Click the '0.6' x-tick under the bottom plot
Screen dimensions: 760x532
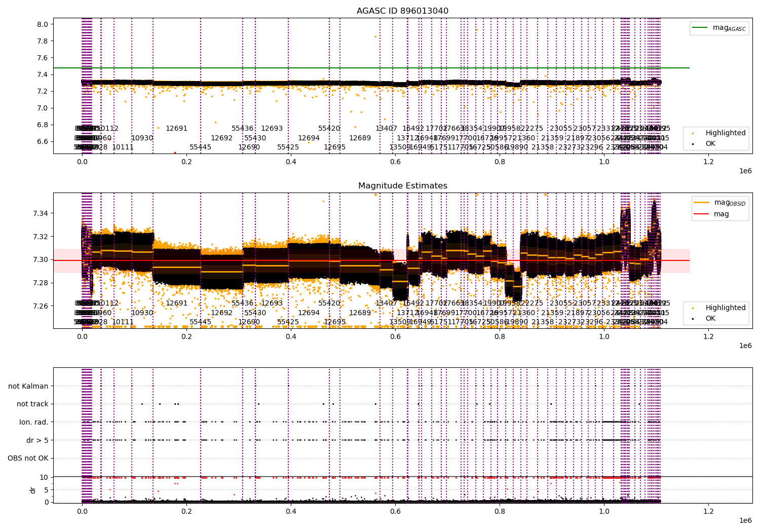[395, 511]
